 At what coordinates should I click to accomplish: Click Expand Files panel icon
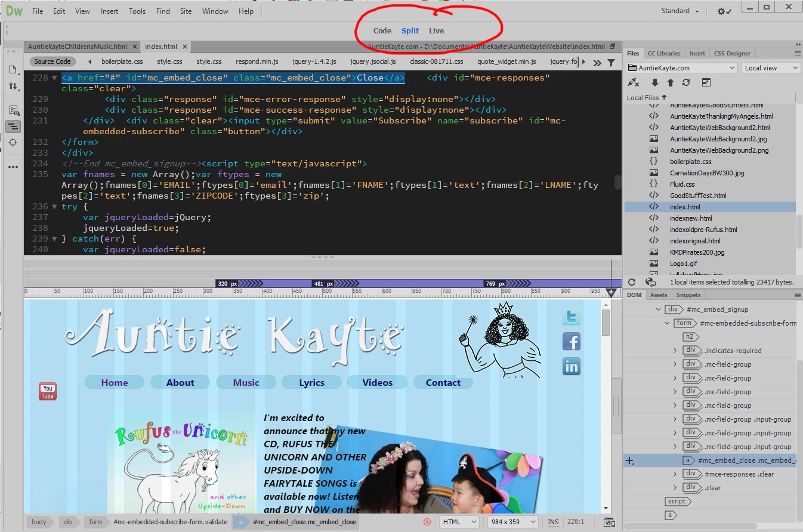[706, 83]
